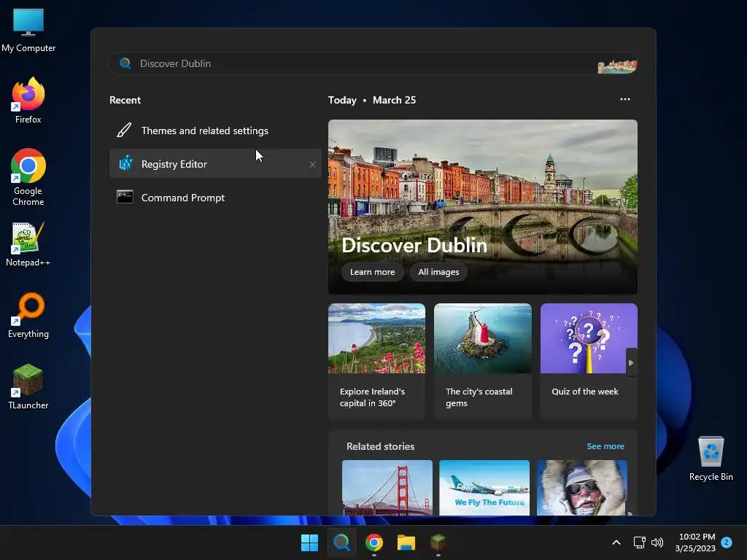Open My Computer desktop icon
This screenshot has height=560, width=747.
coord(28,31)
